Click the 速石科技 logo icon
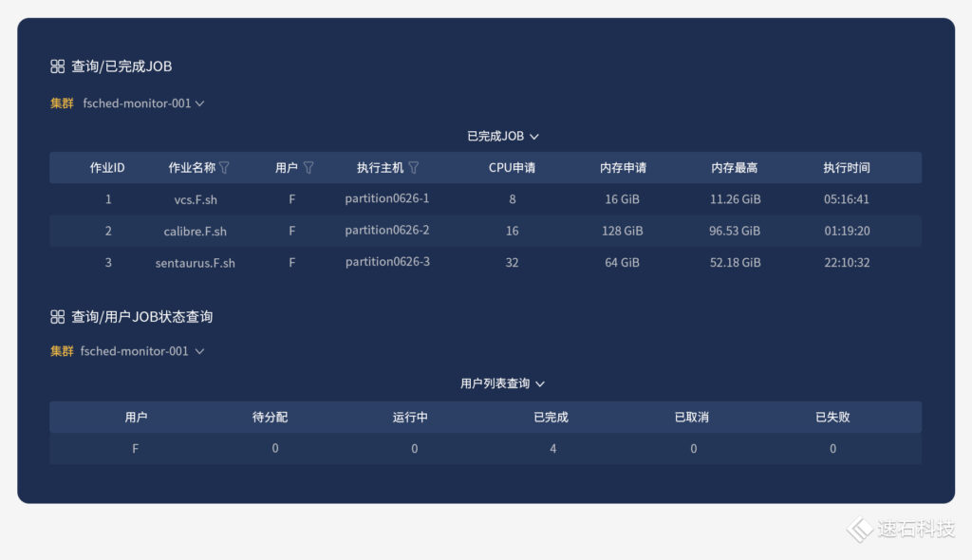Viewport: 972px width, 560px height. click(860, 530)
